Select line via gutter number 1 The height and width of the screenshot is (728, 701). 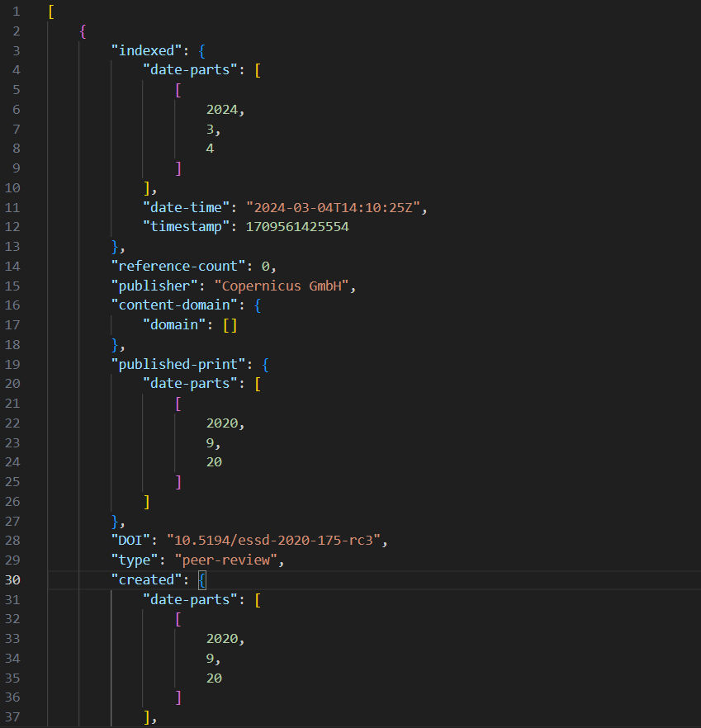17,12
